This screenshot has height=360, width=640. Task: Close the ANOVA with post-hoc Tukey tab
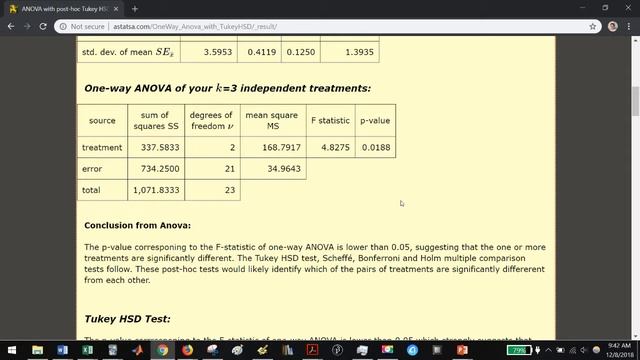point(116,9)
